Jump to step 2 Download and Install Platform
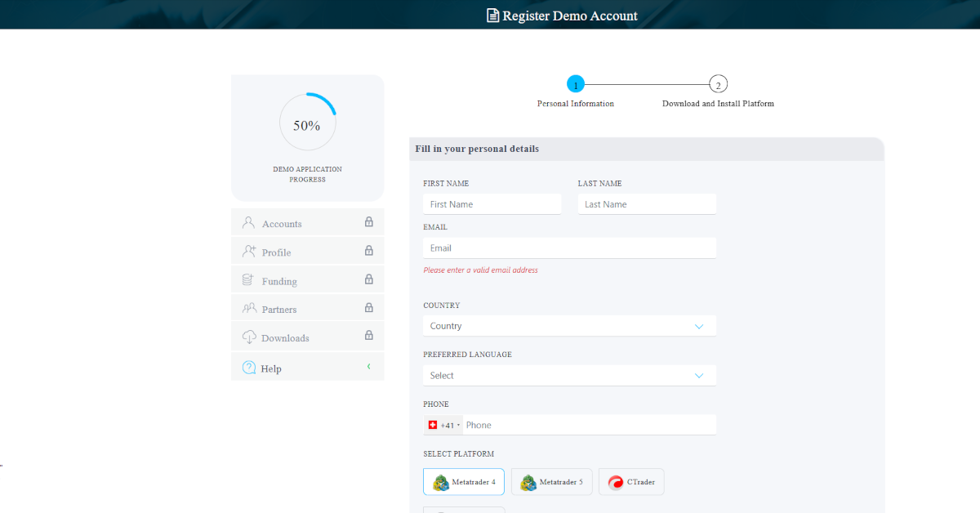This screenshot has width=980, height=513. pos(718,84)
